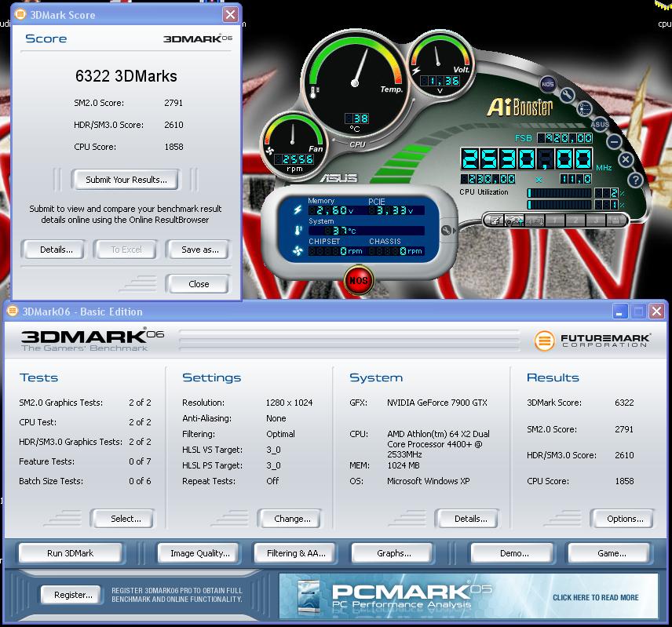Click the 3DMark06 Basic Edition title bar icon
Screen dimensions: 672x627
12,311
